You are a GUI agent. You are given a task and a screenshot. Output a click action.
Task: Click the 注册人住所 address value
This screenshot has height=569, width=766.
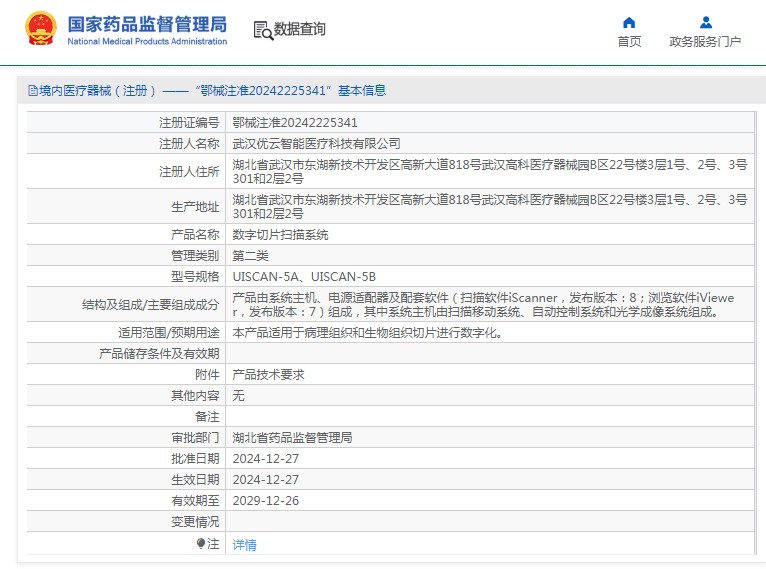[490, 171]
